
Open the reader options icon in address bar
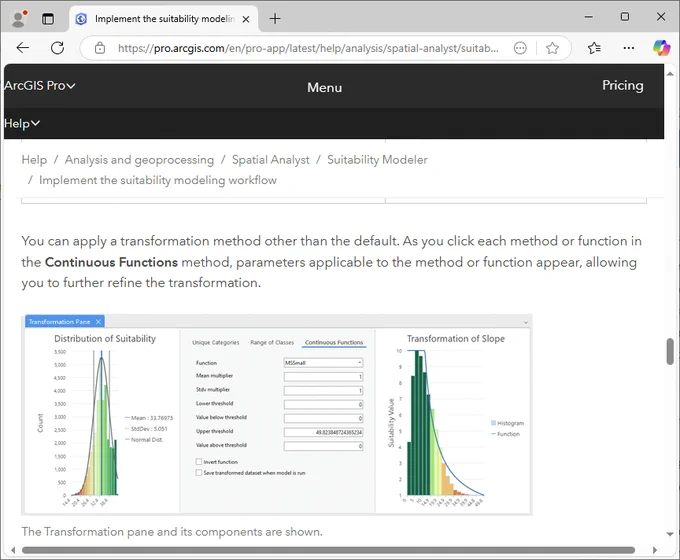tap(520, 48)
